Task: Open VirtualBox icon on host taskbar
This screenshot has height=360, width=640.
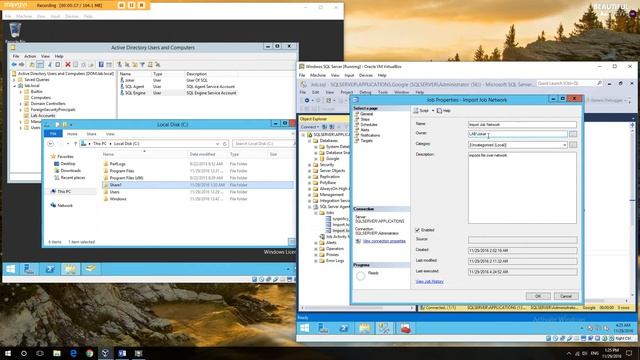Action: click(x=105, y=353)
